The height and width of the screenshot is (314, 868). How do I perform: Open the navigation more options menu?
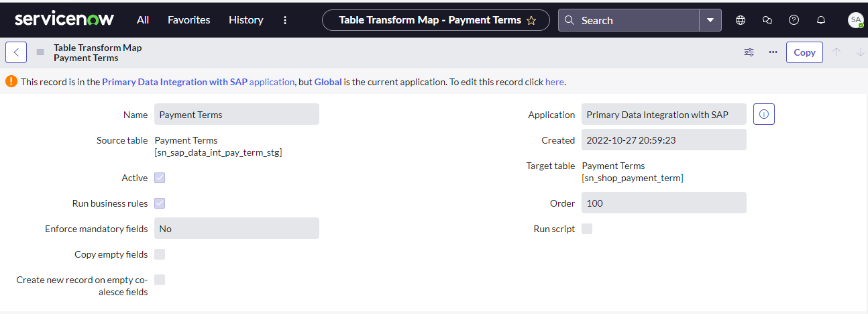(285, 20)
